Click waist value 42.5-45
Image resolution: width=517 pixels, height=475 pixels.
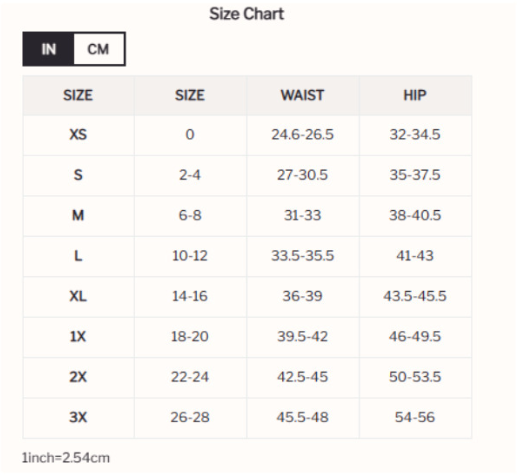pyautogui.click(x=302, y=377)
